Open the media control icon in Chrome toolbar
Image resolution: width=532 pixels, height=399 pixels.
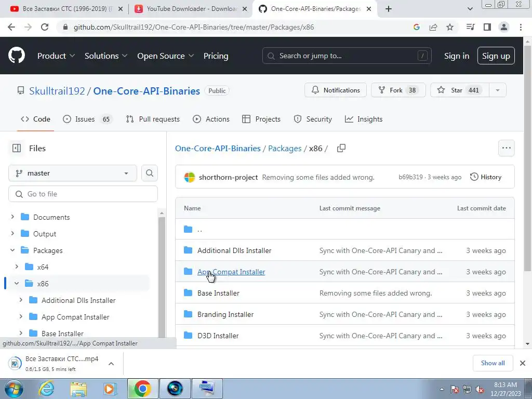coord(470,27)
